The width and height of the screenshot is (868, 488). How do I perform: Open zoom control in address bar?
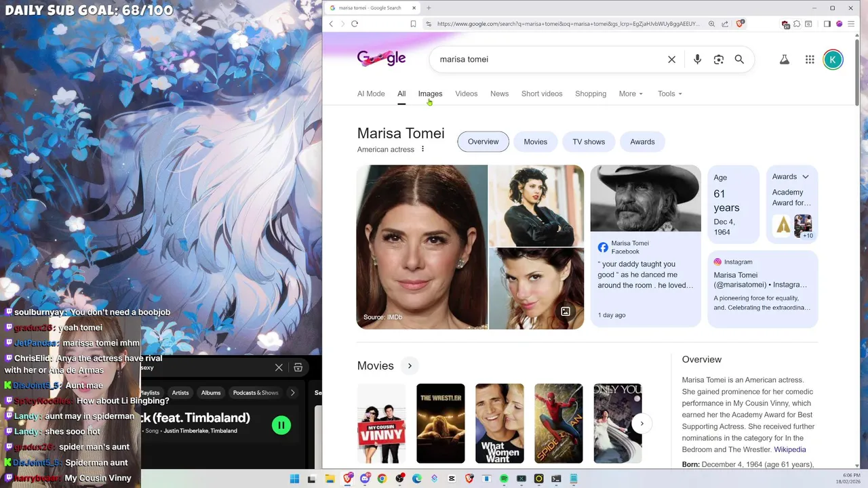tap(711, 24)
